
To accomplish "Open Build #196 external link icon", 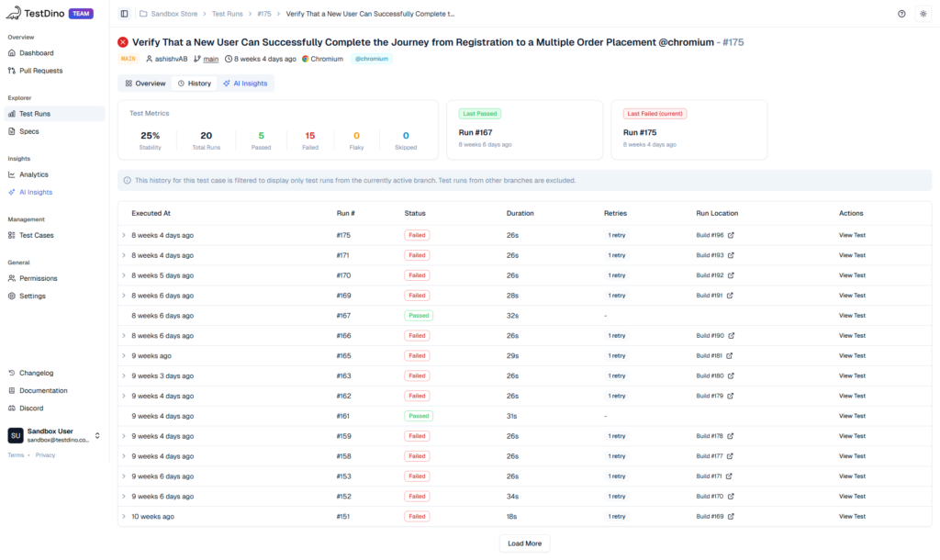I will pos(731,235).
